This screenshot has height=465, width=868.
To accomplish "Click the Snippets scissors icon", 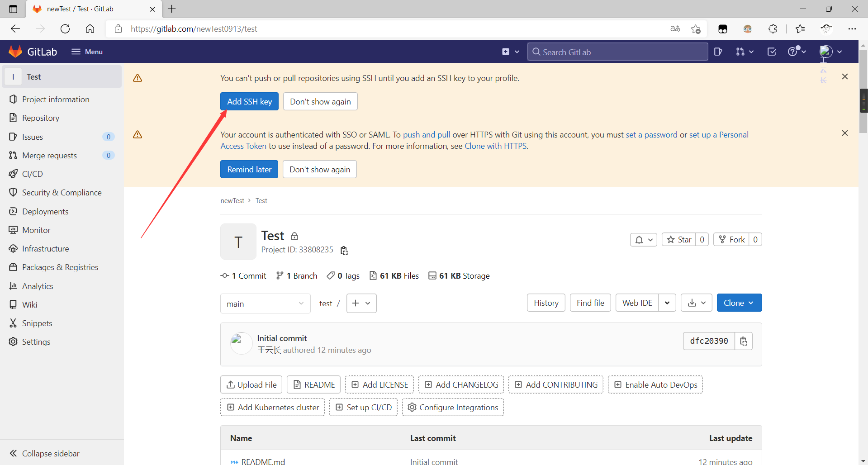I will [13, 323].
